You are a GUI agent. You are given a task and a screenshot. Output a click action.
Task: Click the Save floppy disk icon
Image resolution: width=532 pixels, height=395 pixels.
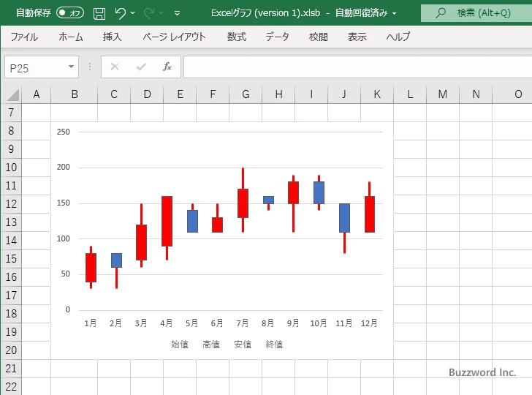tap(99, 13)
